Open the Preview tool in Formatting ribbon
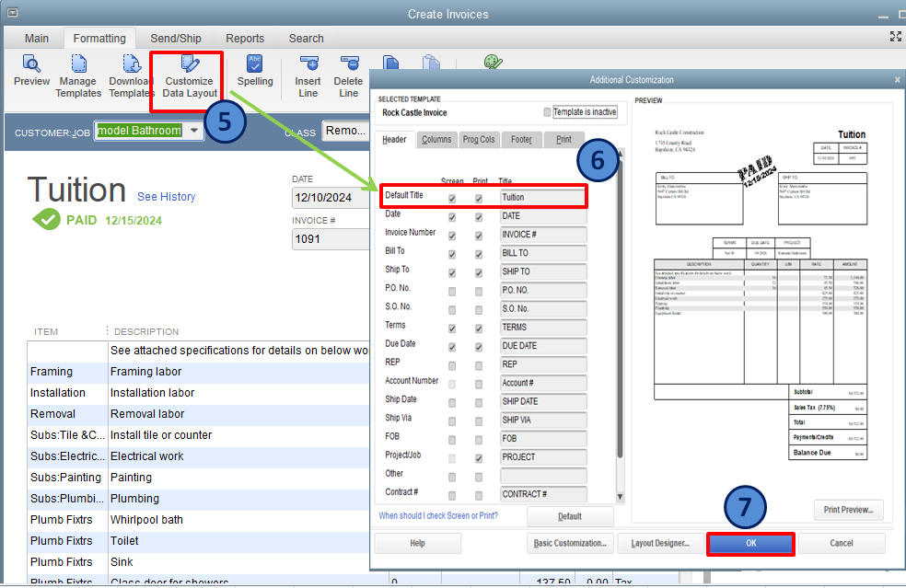906x588 pixels. pos(31,71)
